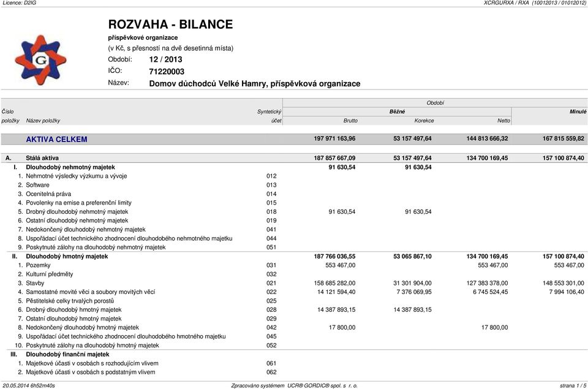Click footer text Zpracováno systémem UCR GORDIC
Image resolution: width=588 pixels, height=389 pixels.
click(x=295, y=385)
